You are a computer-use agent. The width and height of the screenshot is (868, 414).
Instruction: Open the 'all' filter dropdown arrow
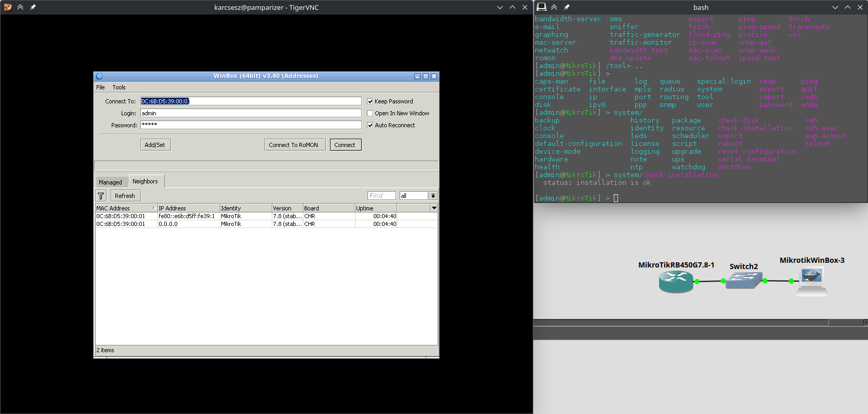coord(433,196)
